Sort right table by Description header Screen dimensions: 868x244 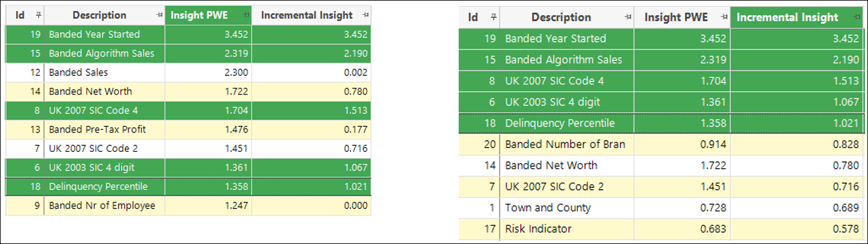point(566,17)
